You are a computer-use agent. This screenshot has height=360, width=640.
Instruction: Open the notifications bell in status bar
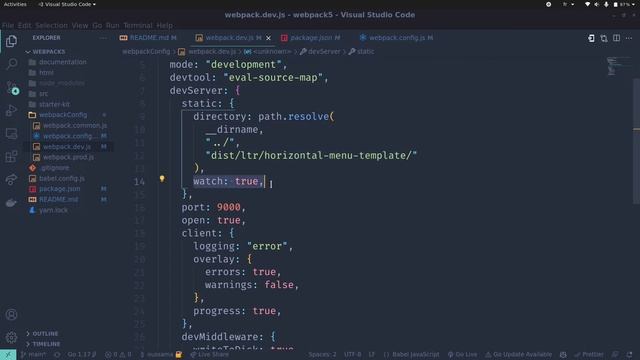[x=629, y=355]
